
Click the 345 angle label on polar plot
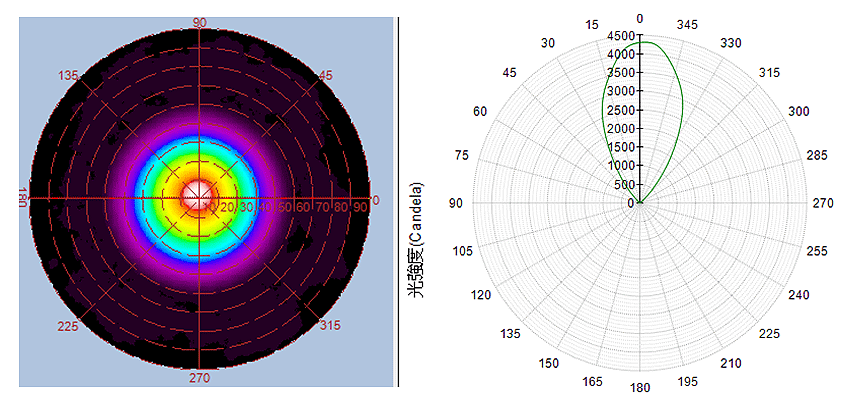coord(688,24)
